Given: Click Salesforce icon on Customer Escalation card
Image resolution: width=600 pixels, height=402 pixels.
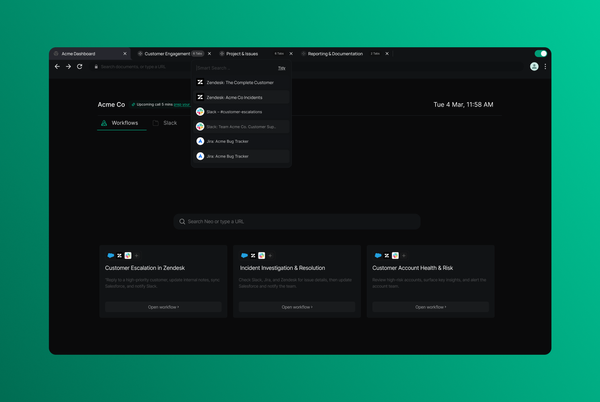Looking at the screenshot, I should (x=111, y=255).
